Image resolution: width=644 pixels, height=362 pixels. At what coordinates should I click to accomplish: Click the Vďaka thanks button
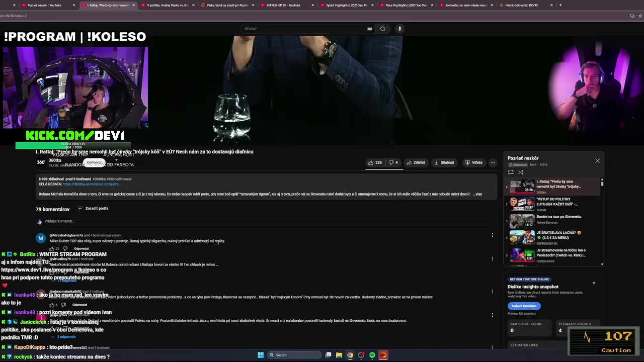coord(473,162)
